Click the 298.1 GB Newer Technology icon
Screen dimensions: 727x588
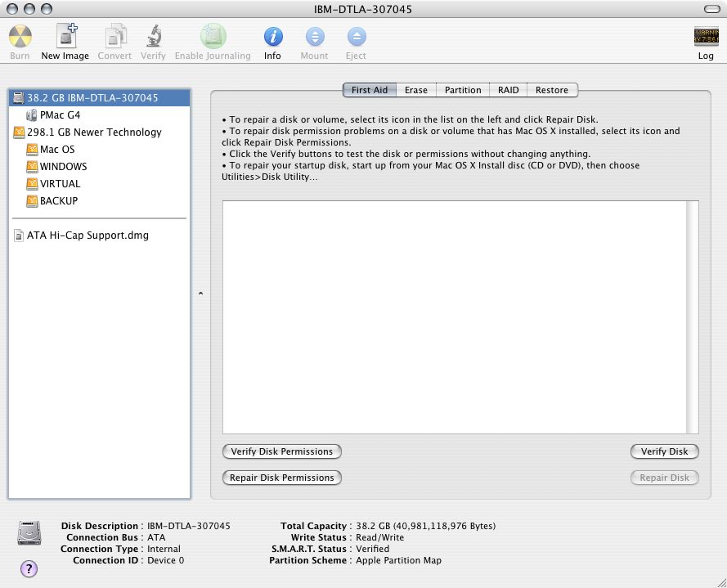[x=19, y=132]
